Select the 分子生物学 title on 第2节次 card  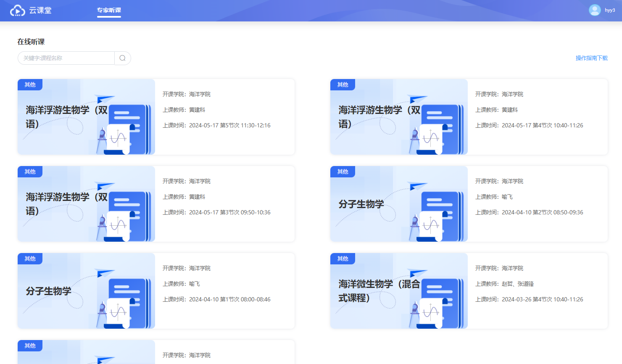(361, 204)
